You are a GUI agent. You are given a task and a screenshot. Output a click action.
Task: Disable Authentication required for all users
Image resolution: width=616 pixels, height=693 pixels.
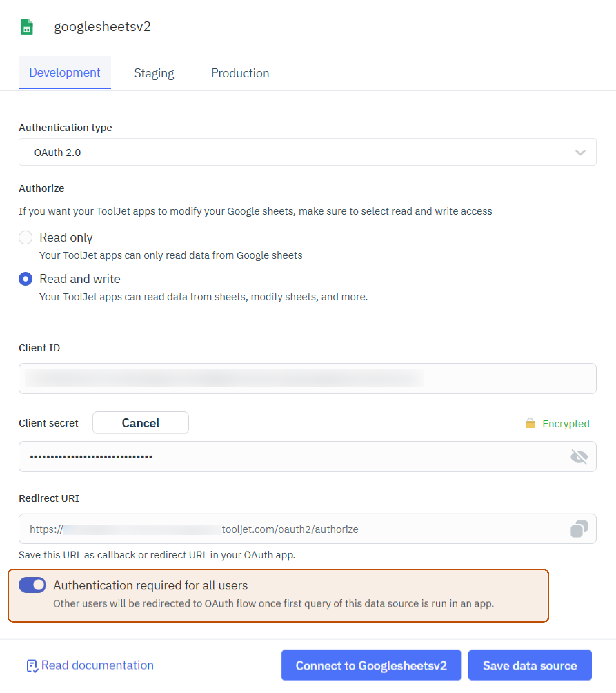point(32,585)
